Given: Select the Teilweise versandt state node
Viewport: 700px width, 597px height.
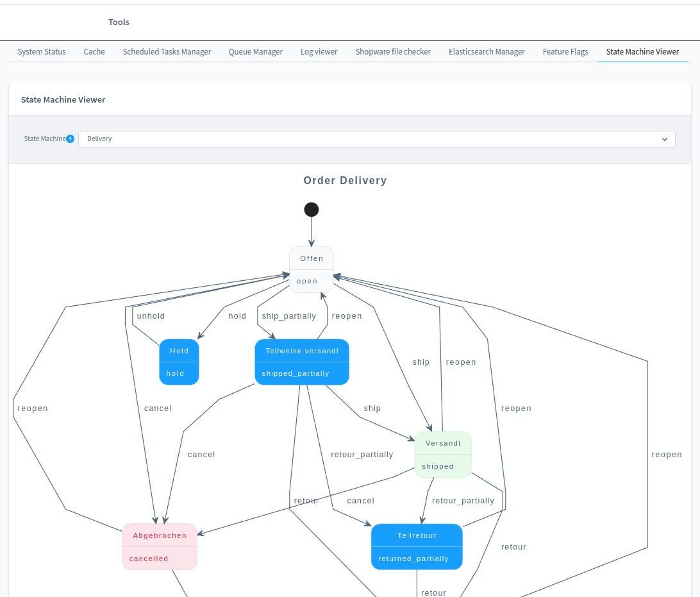Looking at the screenshot, I should pyautogui.click(x=302, y=362).
